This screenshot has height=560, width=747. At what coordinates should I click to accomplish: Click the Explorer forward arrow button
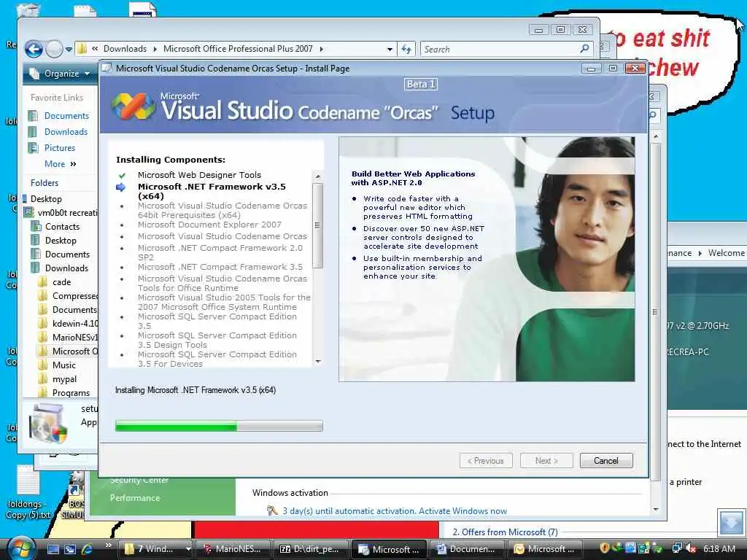tap(54, 49)
